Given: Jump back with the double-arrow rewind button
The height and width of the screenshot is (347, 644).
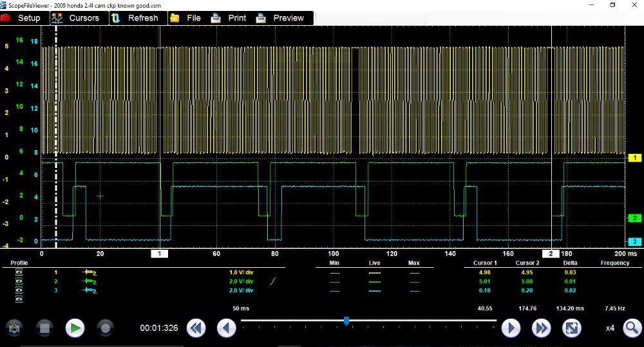Looking at the screenshot, I should pos(196,328).
